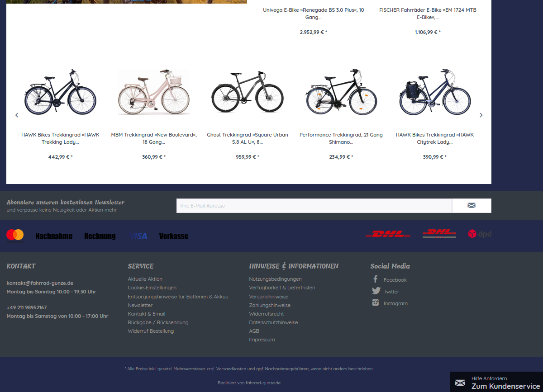Open the Performance Trekkingrad bike image
This screenshot has width=543, height=392.
341,92
